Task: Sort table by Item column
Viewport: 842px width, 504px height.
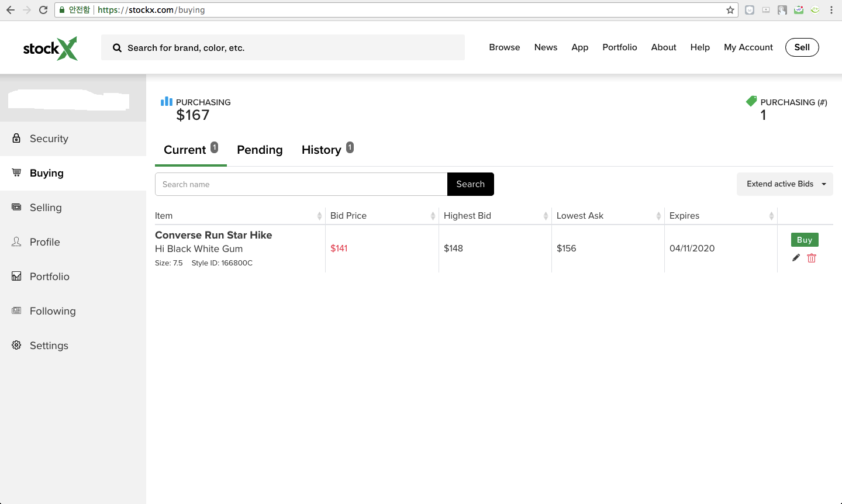Action: [319, 216]
